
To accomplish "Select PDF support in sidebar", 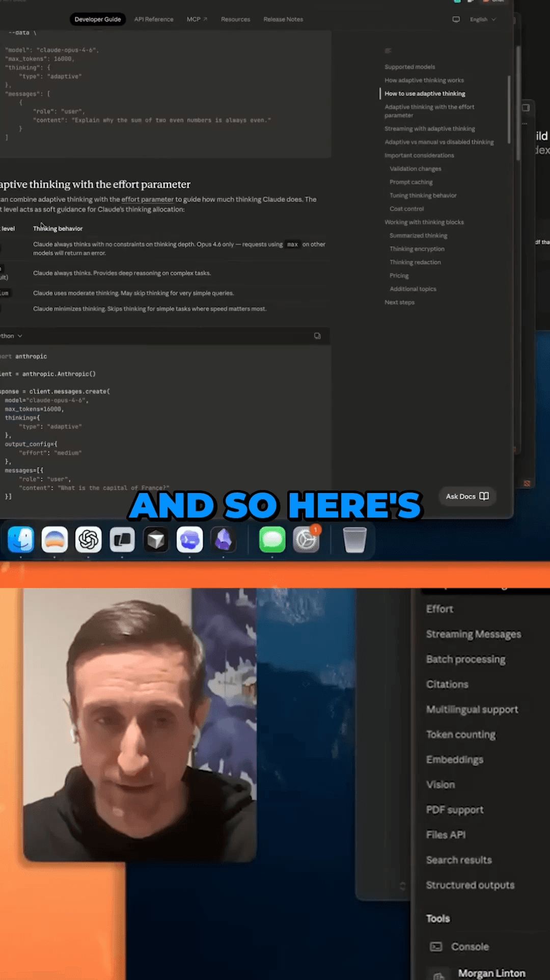I will coord(455,810).
